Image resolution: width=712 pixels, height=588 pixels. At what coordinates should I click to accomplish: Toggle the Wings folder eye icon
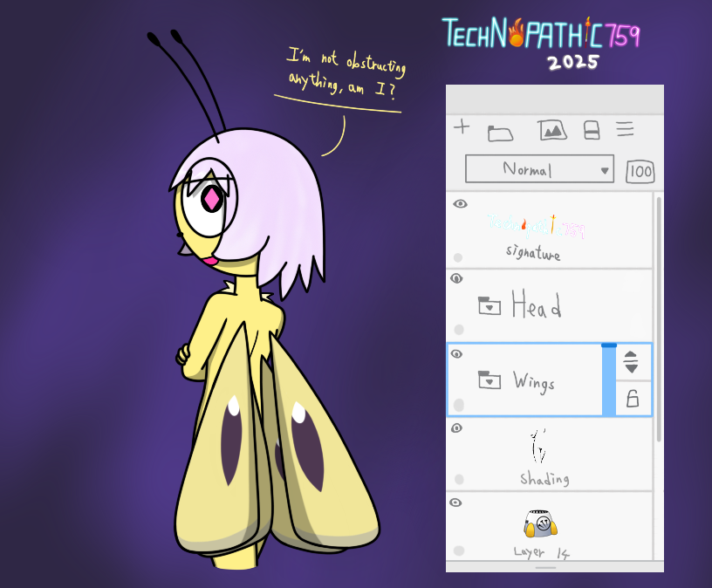point(457,353)
